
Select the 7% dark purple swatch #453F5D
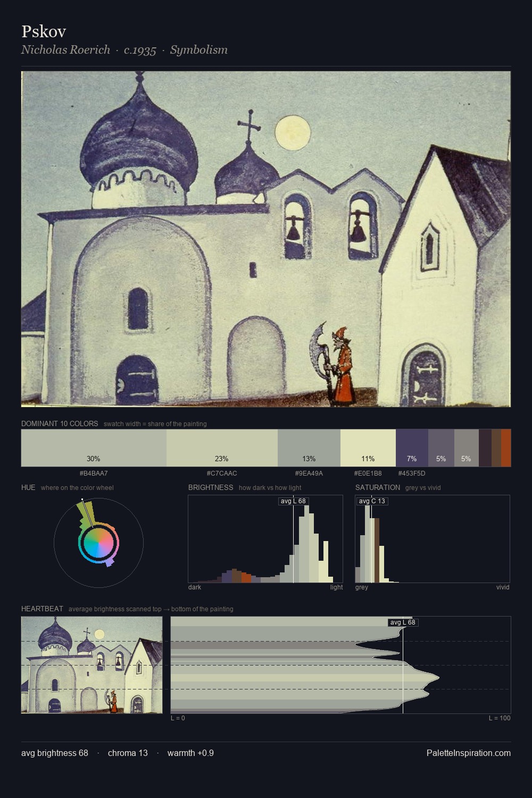pyautogui.click(x=412, y=448)
